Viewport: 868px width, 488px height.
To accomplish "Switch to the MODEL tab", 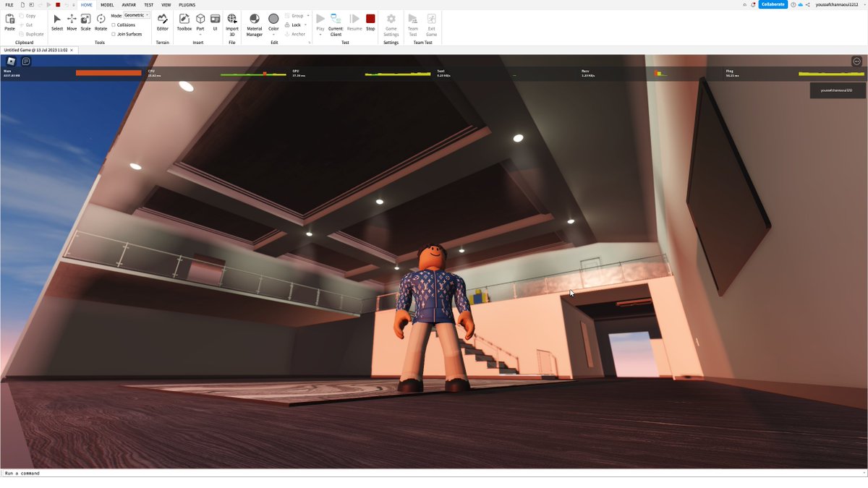I will pos(107,4).
